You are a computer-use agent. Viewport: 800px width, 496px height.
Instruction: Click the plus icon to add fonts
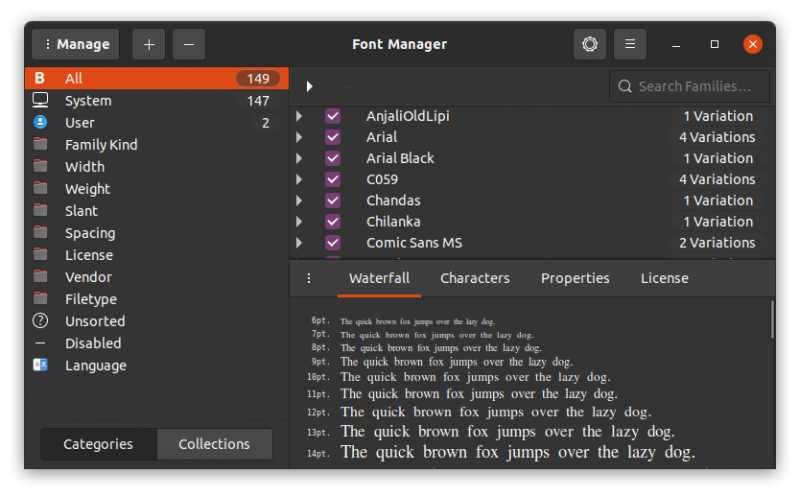click(149, 44)
